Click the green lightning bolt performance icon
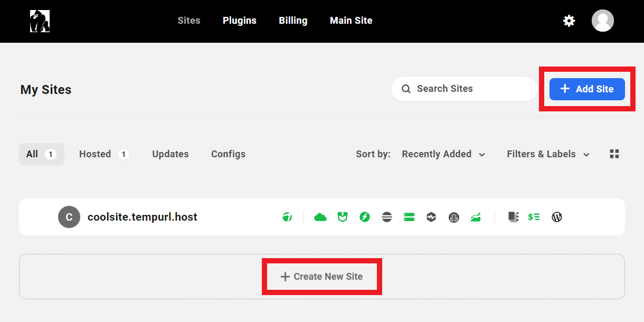 pyautogui.click(x=365, y=217)
